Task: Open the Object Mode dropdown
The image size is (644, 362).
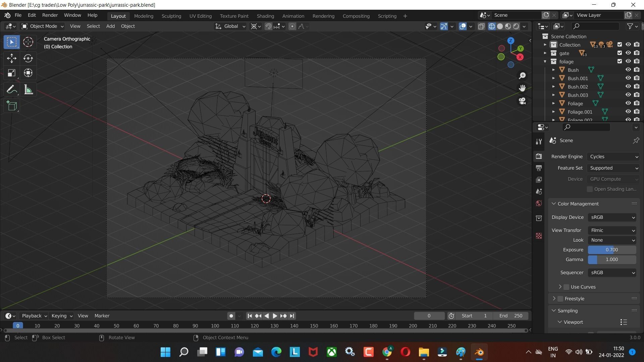Action: (43, 26)
